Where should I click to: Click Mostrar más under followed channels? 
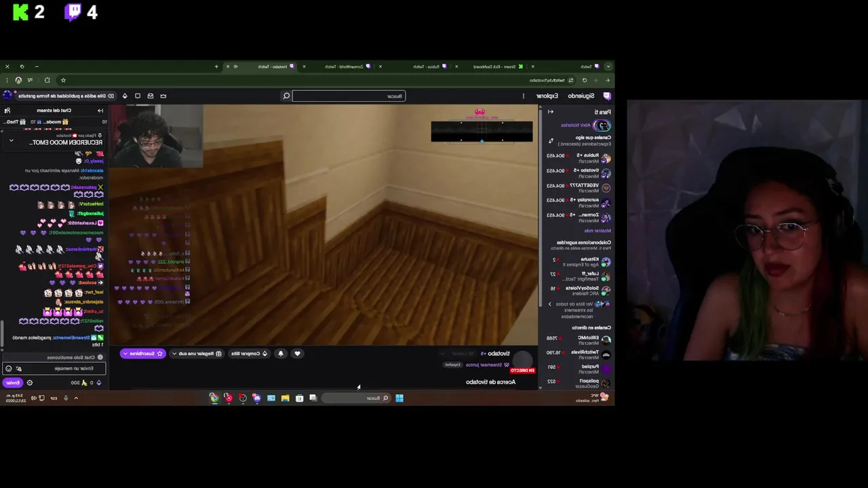tap(597, 230)
